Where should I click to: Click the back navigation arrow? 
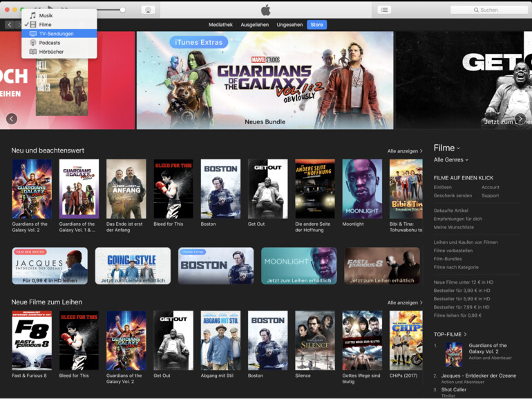pyautogui.click(x=10, y=24)
